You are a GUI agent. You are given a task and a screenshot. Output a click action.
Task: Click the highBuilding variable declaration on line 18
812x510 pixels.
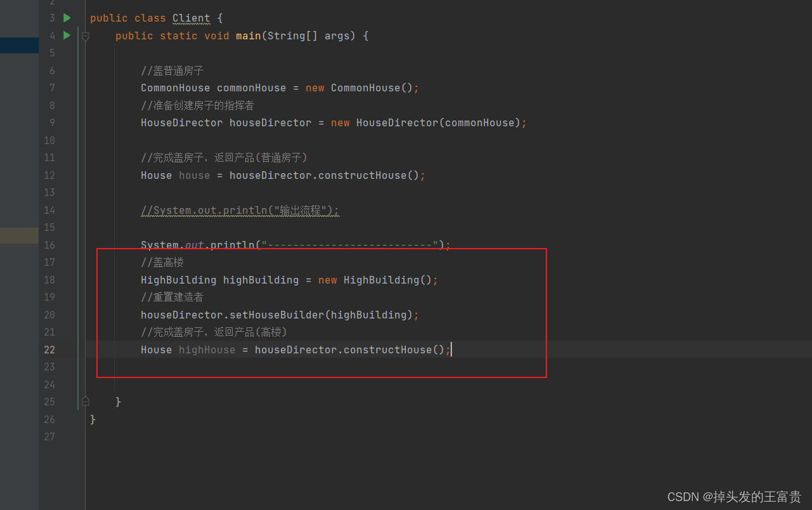point(261,280)
